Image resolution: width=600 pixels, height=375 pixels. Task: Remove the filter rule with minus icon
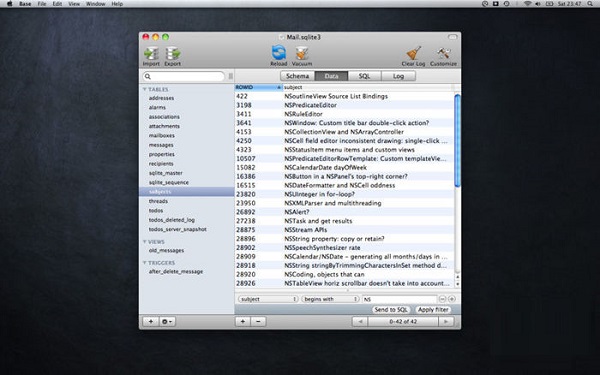coord(442,299)
